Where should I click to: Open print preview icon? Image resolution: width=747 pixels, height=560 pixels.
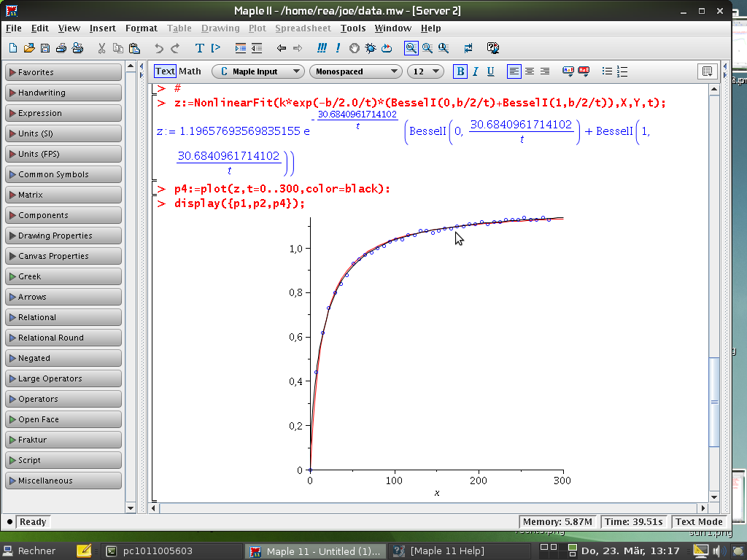point(77,48)
